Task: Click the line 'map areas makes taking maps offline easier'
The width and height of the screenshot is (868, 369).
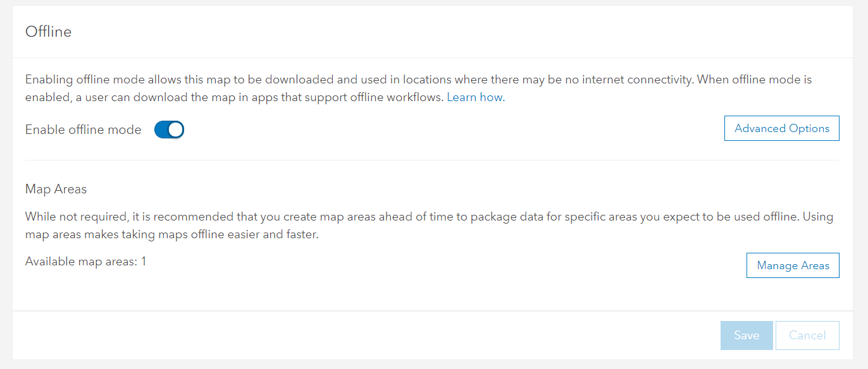Action: point(171,234)
